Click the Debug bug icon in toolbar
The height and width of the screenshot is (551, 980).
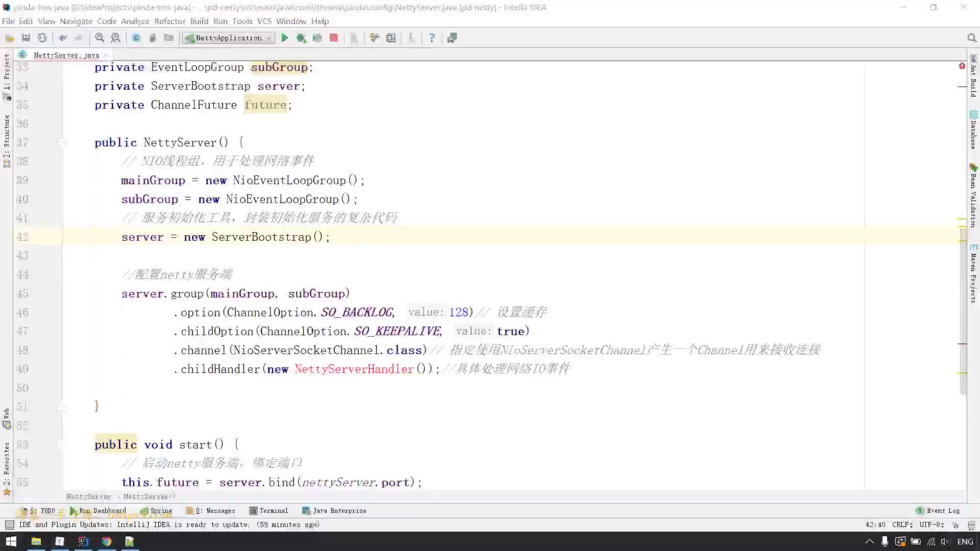(301, 38)
